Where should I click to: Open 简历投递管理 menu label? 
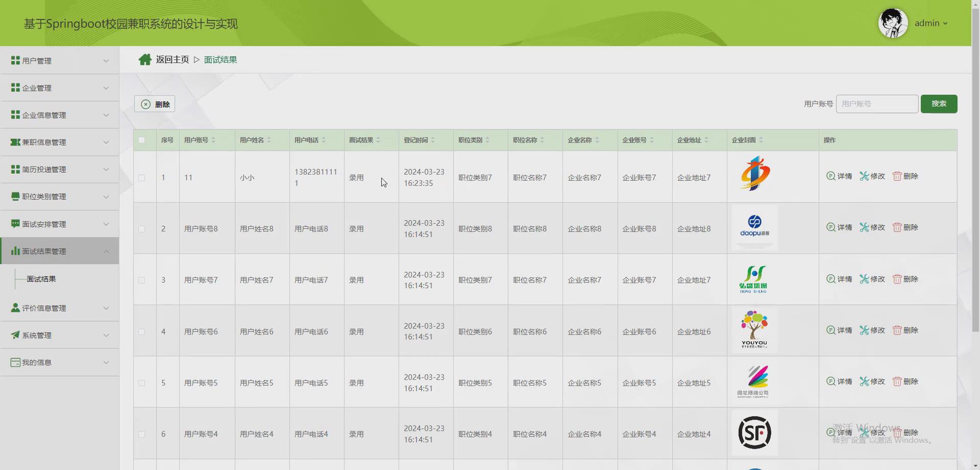tap(44, 170)
